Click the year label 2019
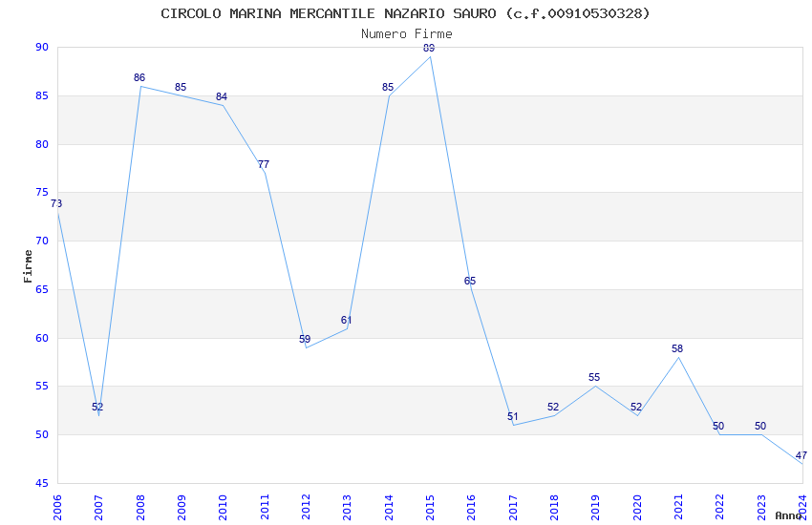812x525 pixels. (595, 508)
